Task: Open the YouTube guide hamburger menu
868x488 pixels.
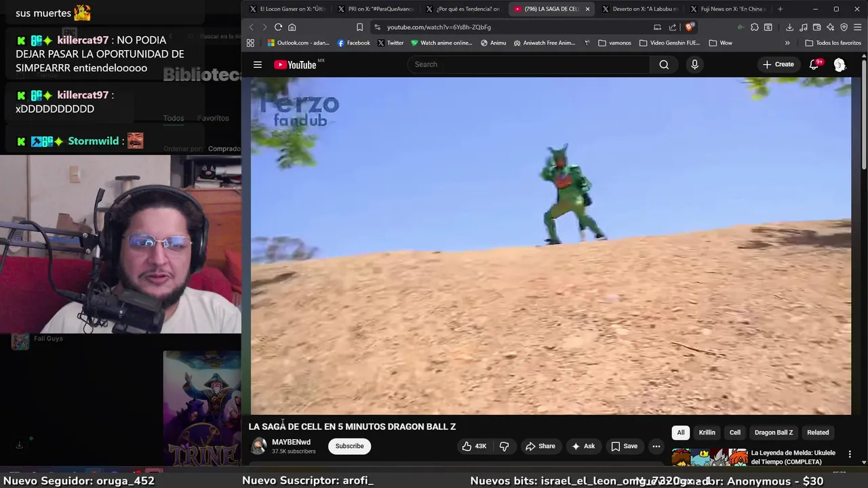Action: (x=258, y=64)
